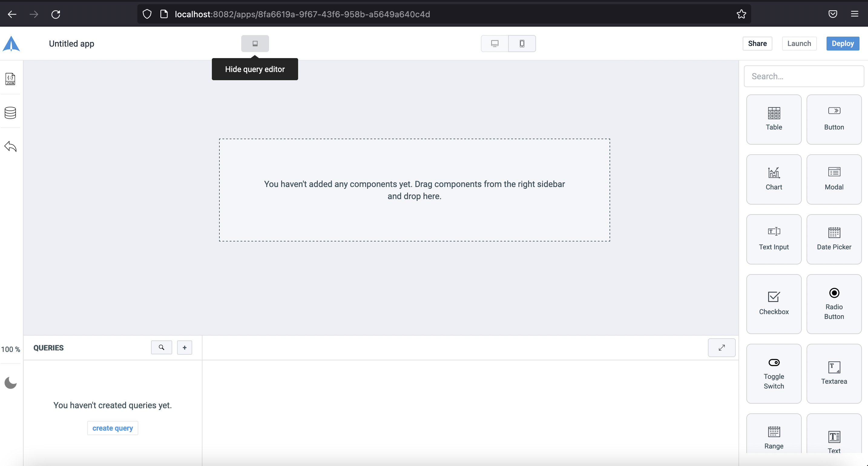Click the component search field

click(x=804, y=76)
